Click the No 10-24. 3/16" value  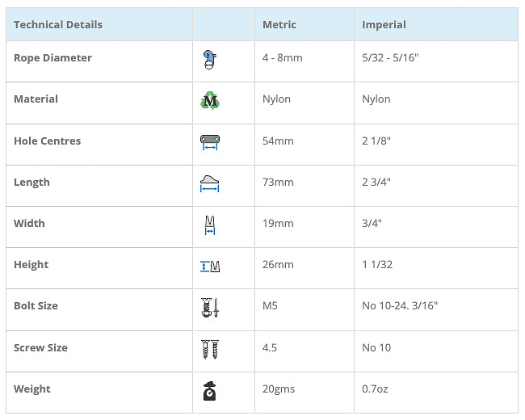pos(400,306)
